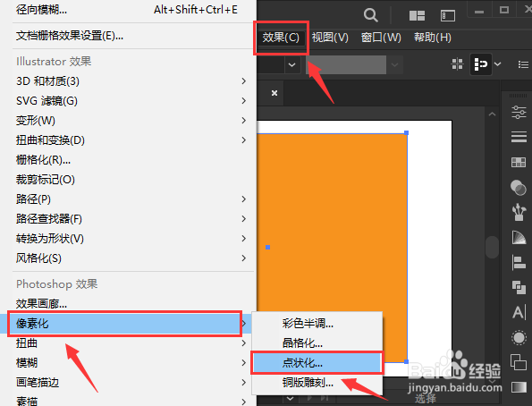The height and width of the screenshot is (406, 532).
Task: Open 文档栅格效果设置(E)...
Action: (x=127, y=36)
